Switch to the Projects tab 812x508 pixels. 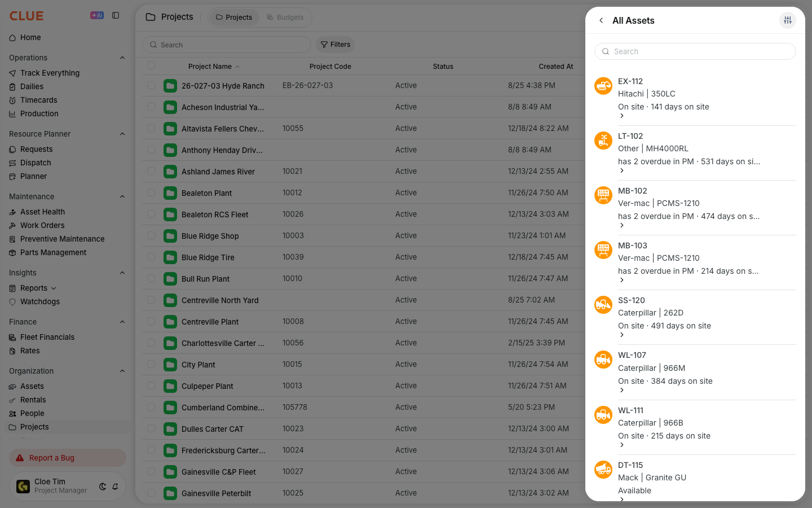pos(234,17)
